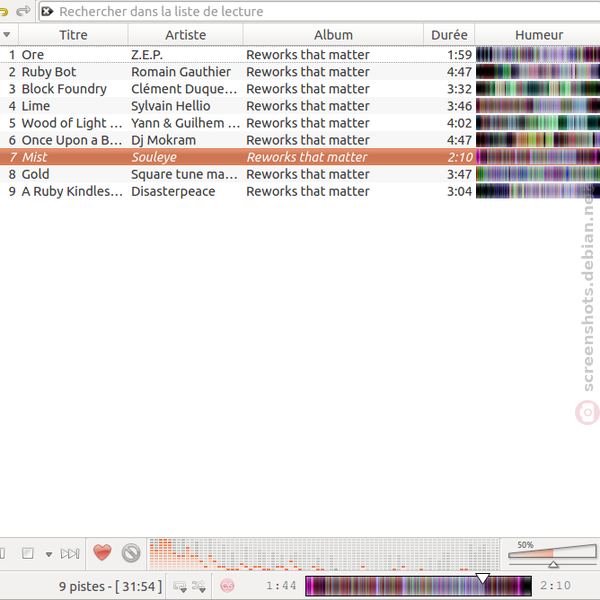This screenshot has height=600, width=600.
Task: Click the spectrum analyzer display
Action: point(324,554)
